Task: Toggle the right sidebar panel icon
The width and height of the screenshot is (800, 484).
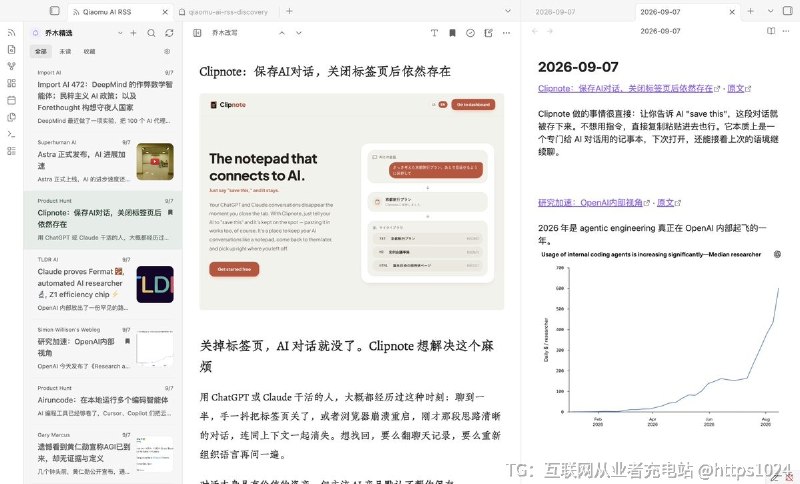Action: [x=787, y=11]
